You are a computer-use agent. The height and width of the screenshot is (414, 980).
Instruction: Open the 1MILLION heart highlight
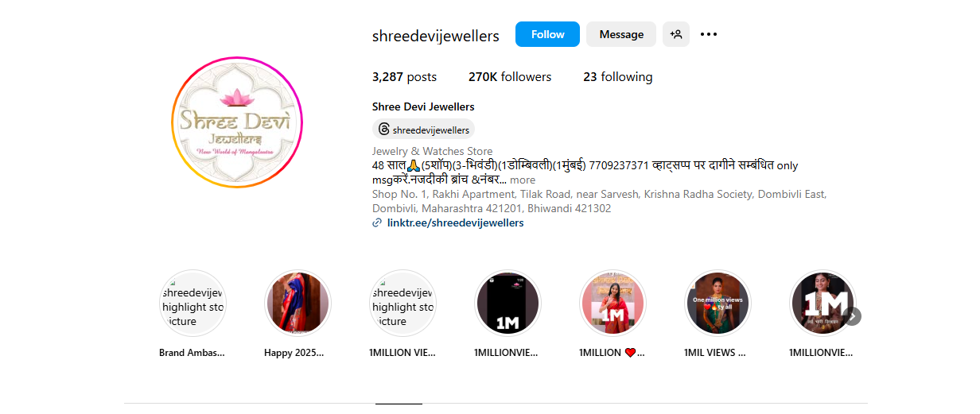[x=612, y=304]
